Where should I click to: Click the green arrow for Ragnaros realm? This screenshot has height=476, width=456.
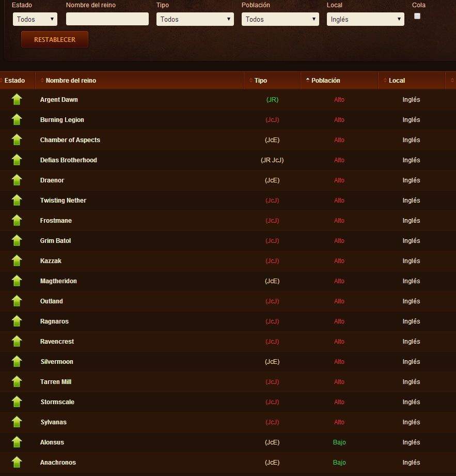click(17, 321)
